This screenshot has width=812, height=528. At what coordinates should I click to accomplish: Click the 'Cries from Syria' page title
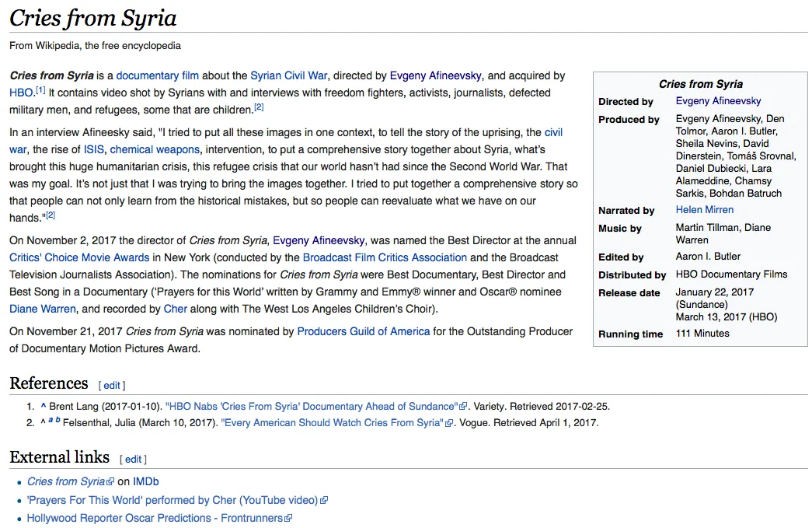[x=93, y=19]
